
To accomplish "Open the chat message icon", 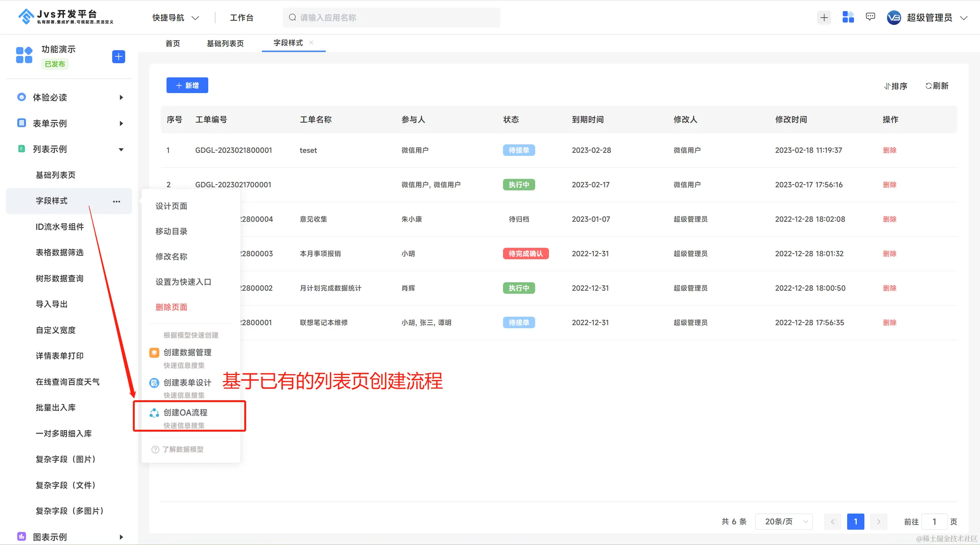I will pyautogui.click(x=870, y=17).
